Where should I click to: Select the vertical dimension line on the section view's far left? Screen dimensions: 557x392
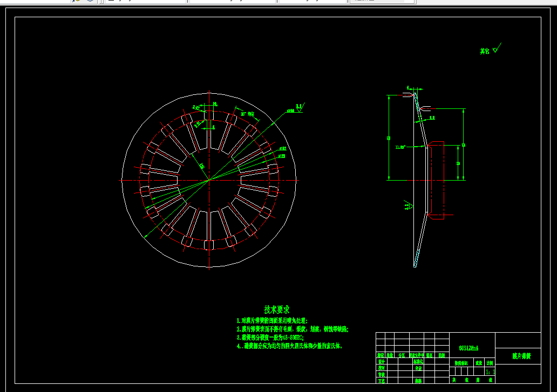click(389, 137)
